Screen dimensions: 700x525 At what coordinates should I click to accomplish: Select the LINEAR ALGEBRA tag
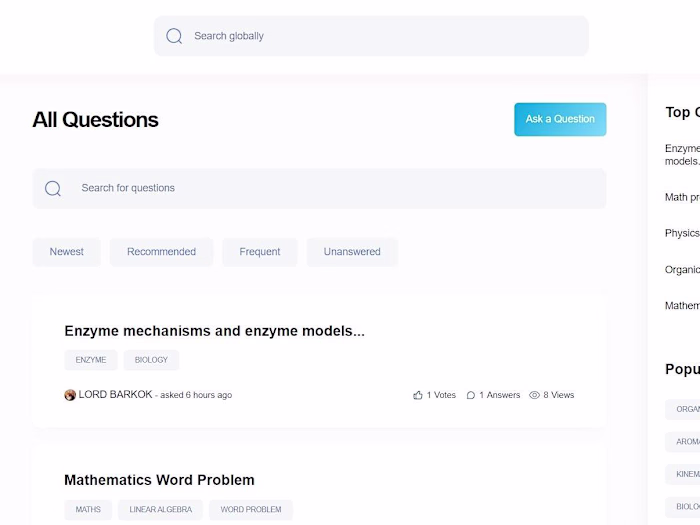[x=161, y=510]
